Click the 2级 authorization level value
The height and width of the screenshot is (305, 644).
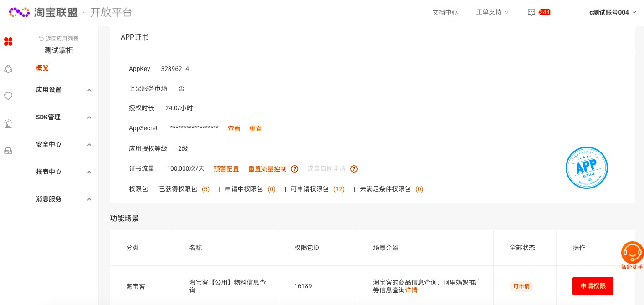point(183,148)
